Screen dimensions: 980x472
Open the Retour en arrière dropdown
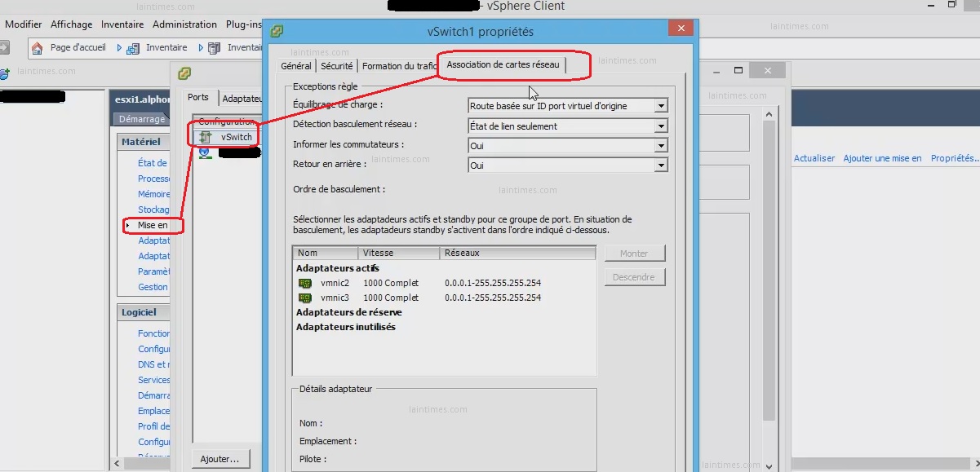click(x=661, y=165)
